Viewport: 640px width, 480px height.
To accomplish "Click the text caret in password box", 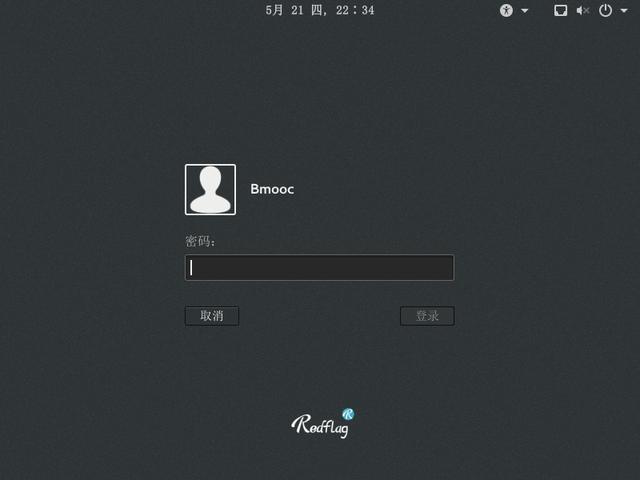I will [192, 267].
